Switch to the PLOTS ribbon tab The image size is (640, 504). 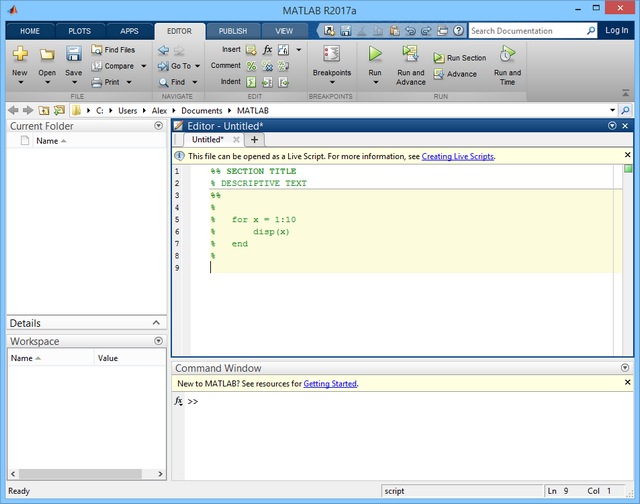[79, 31]
